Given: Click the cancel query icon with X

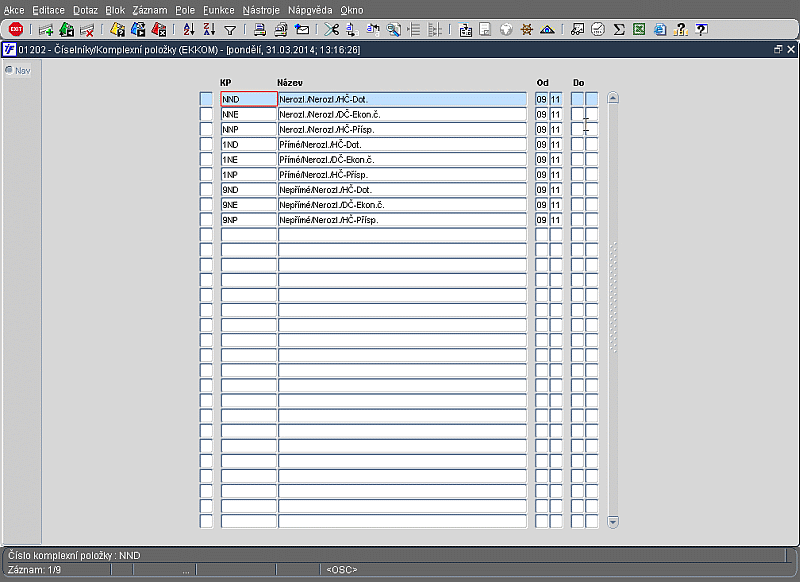Looking at the screenshot, I should [159, 30].
